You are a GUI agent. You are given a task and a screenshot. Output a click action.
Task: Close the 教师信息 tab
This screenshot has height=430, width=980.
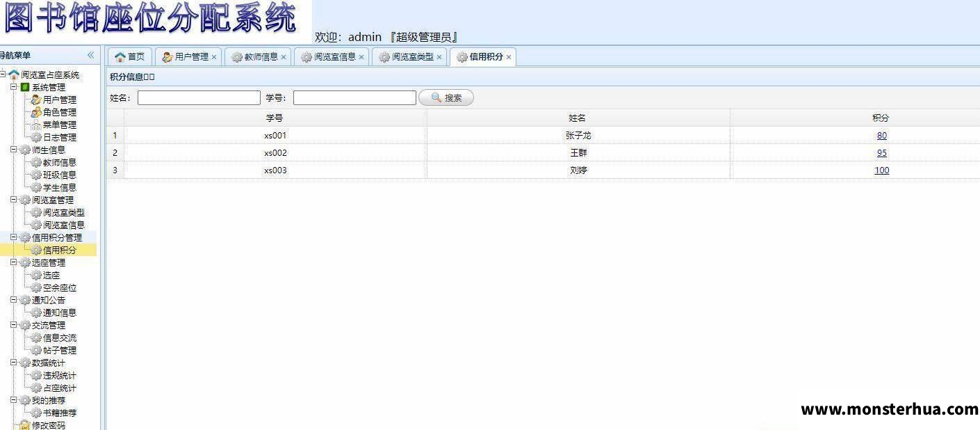pyautogui.click(x=284, y=57)
